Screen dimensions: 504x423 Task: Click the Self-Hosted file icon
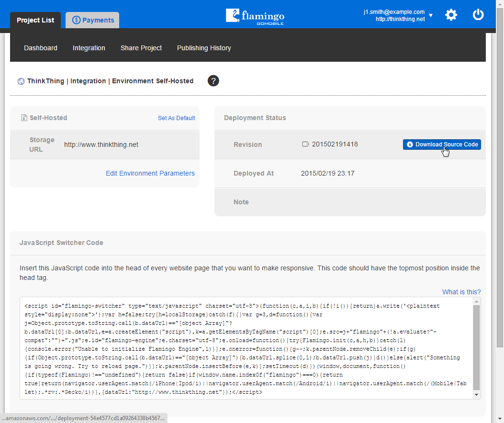tap(24, 118)
